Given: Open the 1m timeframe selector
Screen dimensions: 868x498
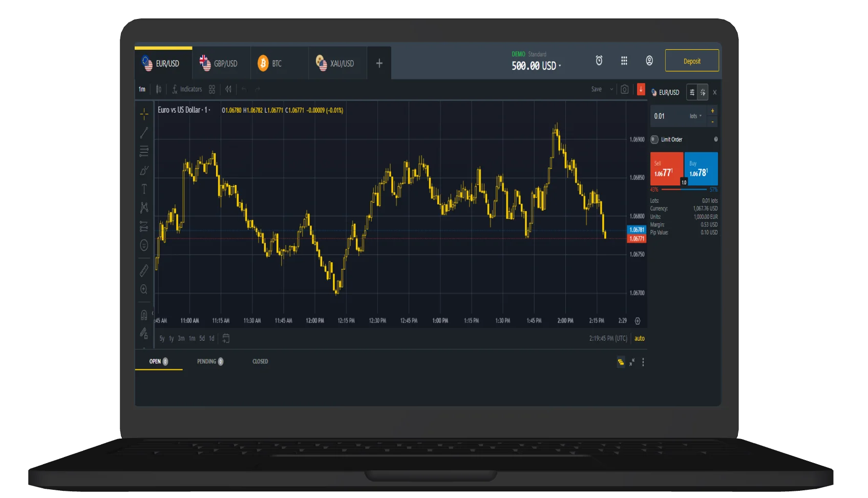Looking at the screenshot, I should click(142, 89).
